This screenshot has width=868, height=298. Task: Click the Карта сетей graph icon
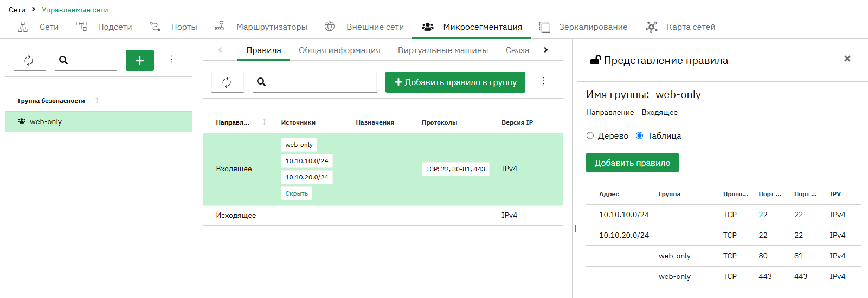[x=652, y=27]
